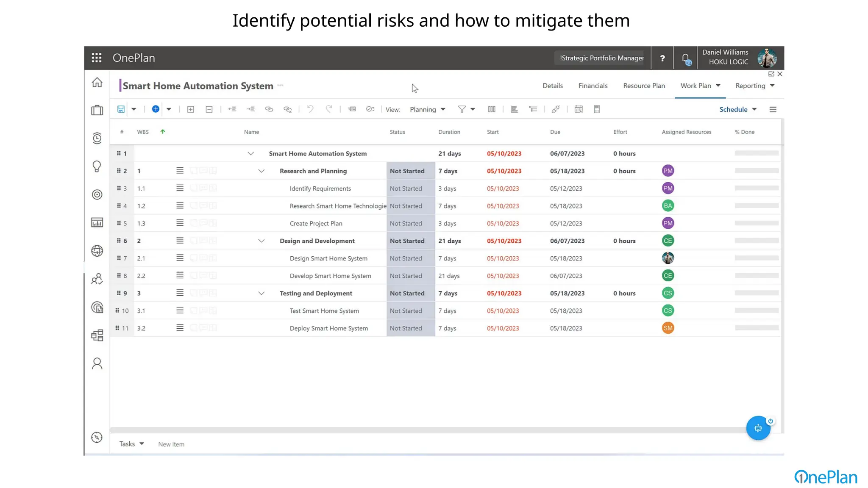Screen dimensions: 868x488
Task: Switch to the Resource Plan tab
Action: (x=644, y=86)
